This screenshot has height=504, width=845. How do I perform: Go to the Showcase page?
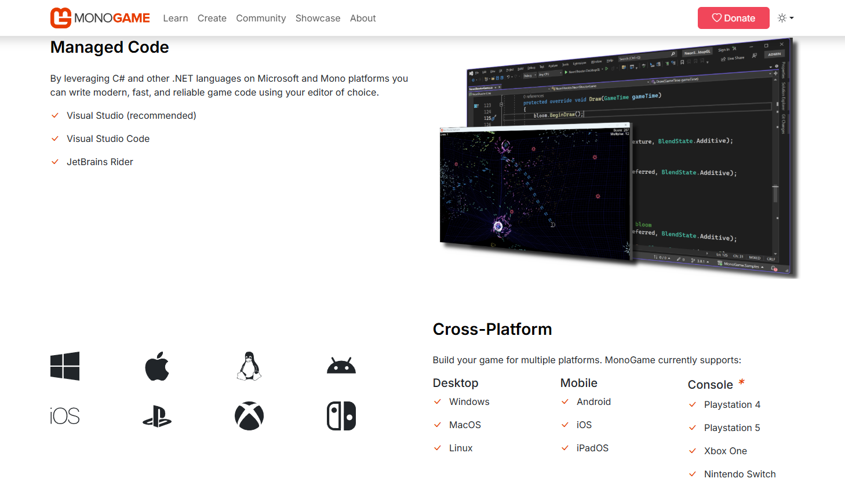[318, 19]
